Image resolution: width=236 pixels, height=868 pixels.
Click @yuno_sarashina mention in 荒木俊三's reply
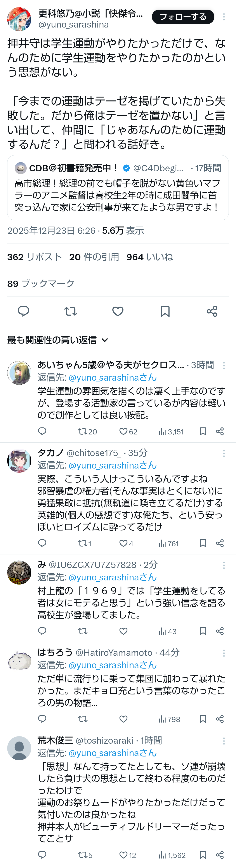[112, 753]
